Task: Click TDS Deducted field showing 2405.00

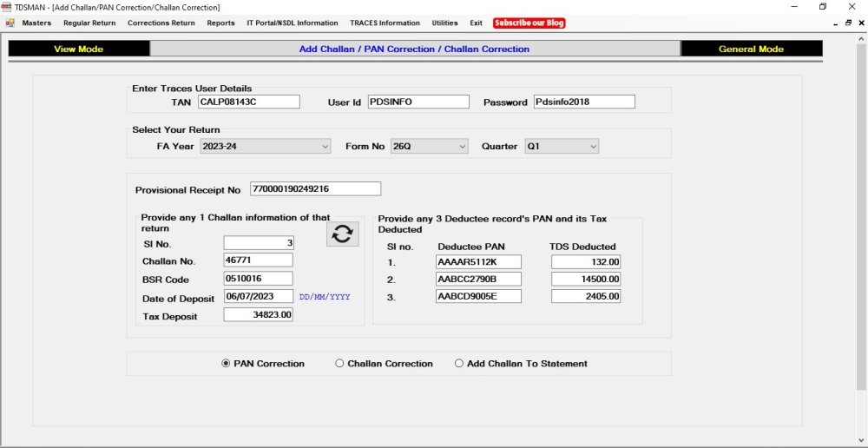Action: tap(586, 296)
